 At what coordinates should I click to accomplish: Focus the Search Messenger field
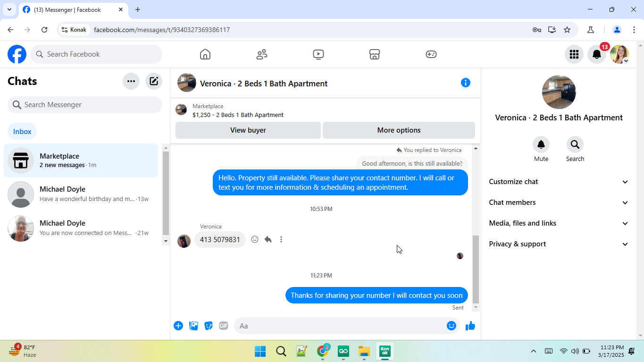click(x=85, y=105)
